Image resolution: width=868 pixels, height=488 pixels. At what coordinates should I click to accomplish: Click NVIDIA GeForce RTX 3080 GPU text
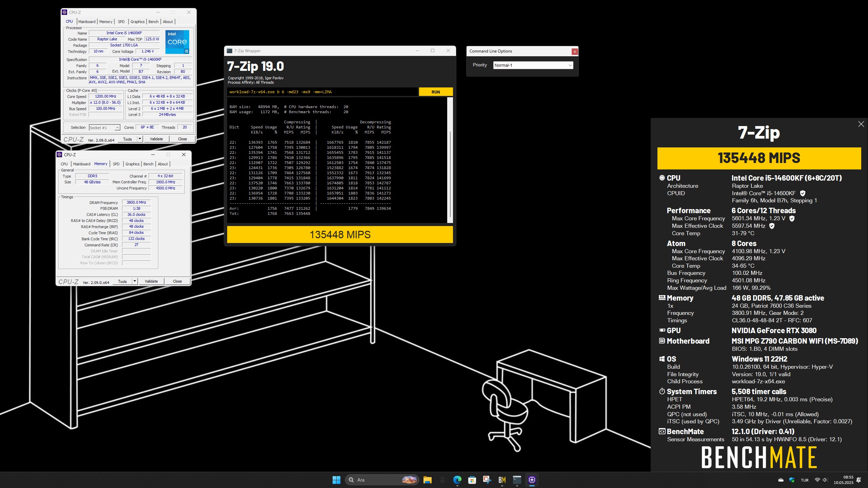(774, 330)
